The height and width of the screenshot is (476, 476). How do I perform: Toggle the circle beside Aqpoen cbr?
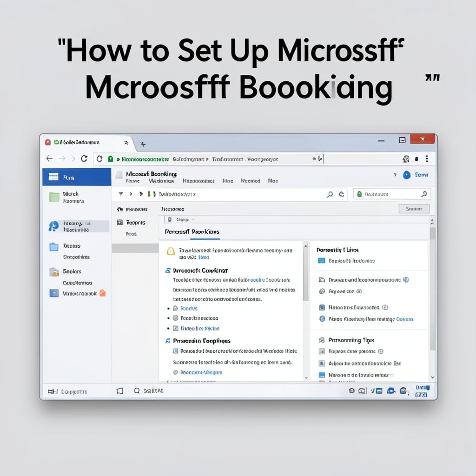tap(359, 291)
